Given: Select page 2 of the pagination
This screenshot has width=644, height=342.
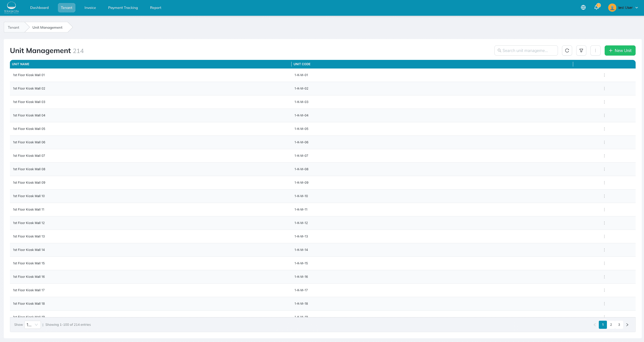Looking at the screenshot, I should [x=611, y=325].
